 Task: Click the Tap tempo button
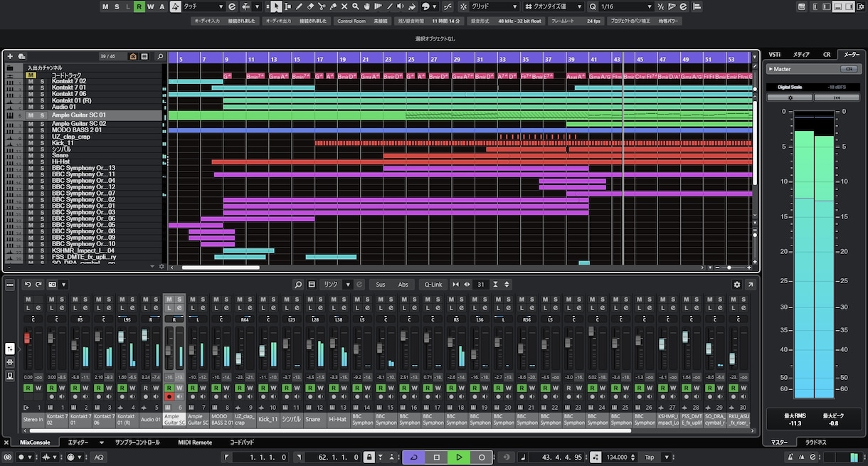coord(650,457)
